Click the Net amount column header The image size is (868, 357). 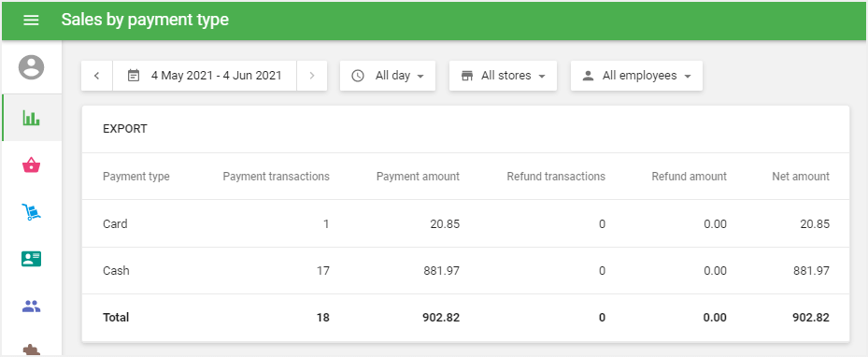(801, 177)
